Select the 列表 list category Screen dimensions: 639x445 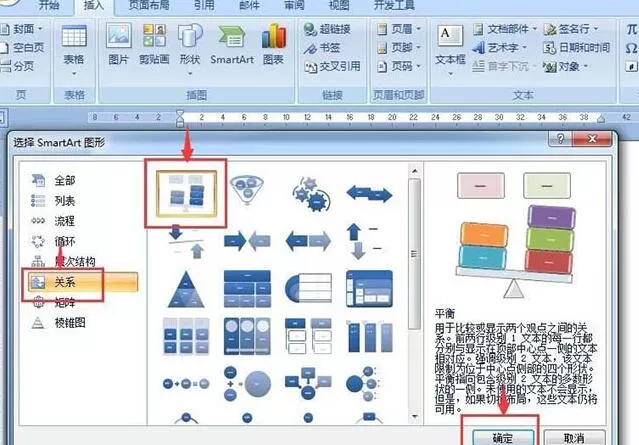point(53,200)
